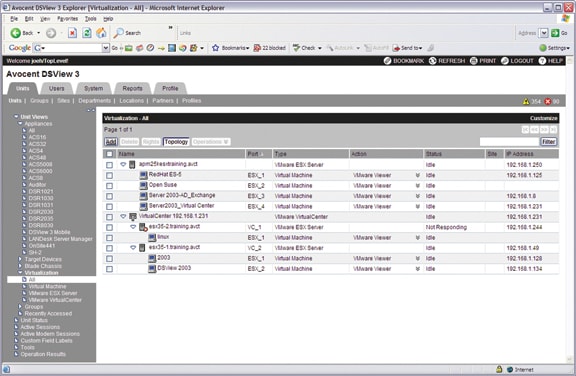576x376 pixels.
Task: Click the virtual machine icon for Open Suse
Action: click(x=144, y=185)
